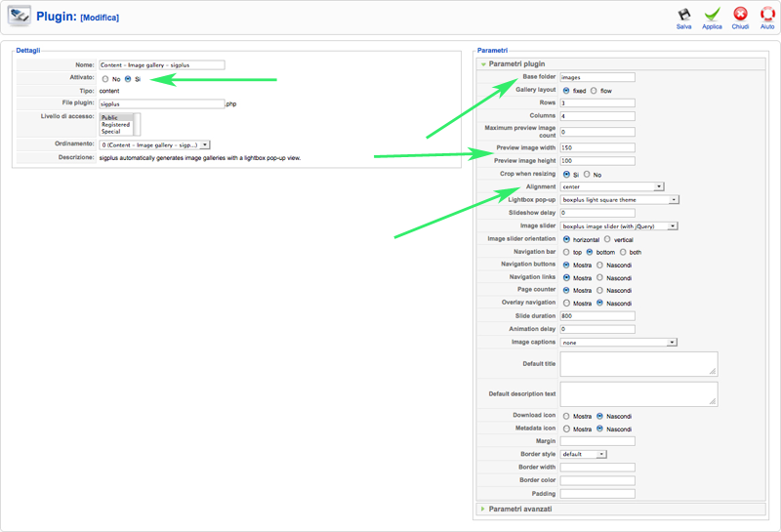The width and height of the screenshot is (781, 532).
Task: Click the Applica green checkmark icon
Action: [713, 14]
